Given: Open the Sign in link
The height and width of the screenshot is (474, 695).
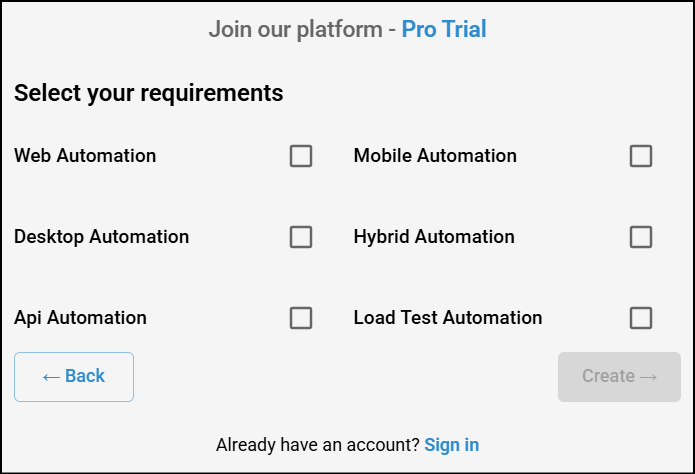Looking at the screenshot, I should click(451, 444).
